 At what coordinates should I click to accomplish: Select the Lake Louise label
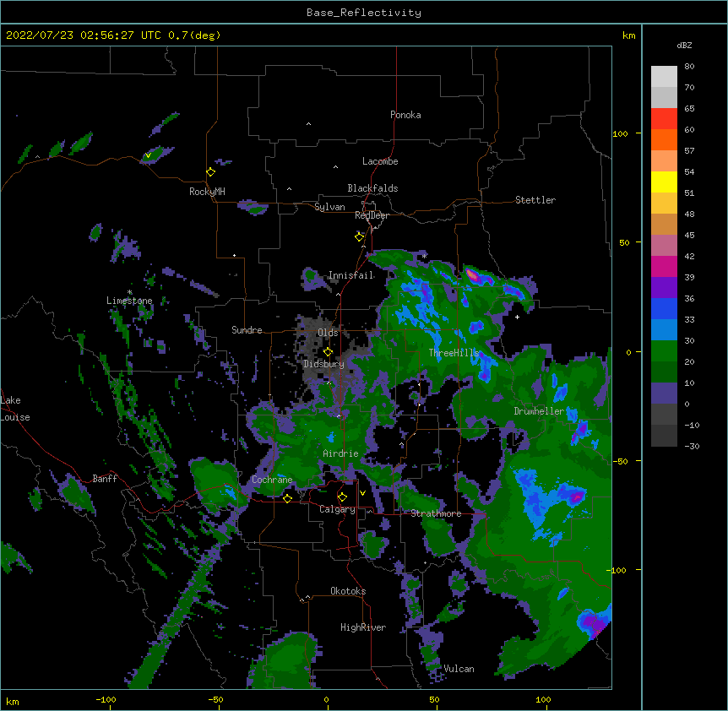(14, 409)
